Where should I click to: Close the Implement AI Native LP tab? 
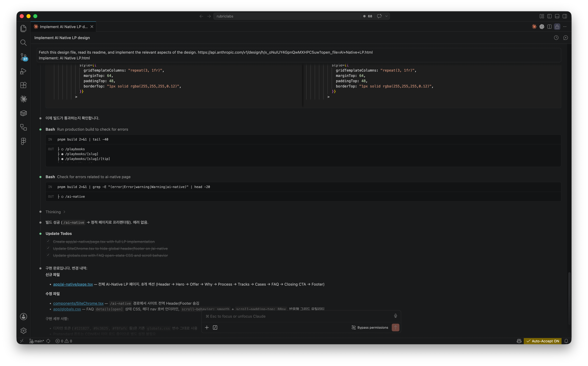coord(92,27)
